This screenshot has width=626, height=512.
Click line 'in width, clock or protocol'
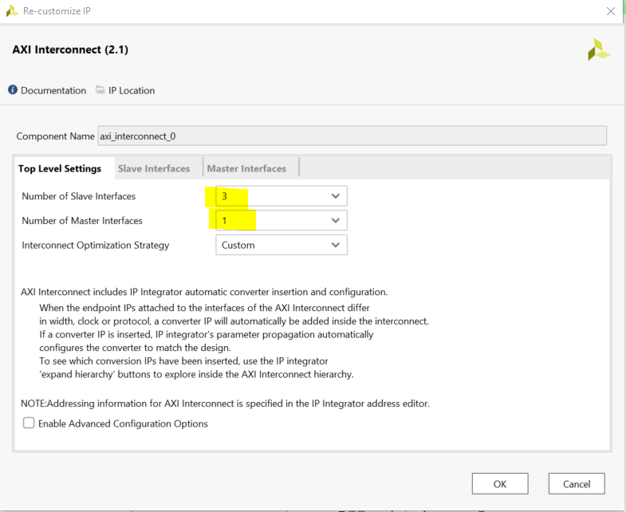coord(234,321)
